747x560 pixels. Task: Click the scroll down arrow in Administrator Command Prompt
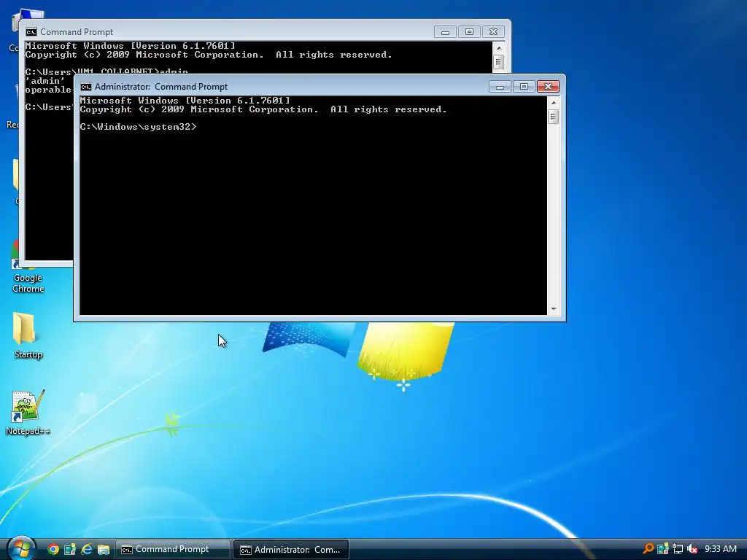click(x=553, y=309)
